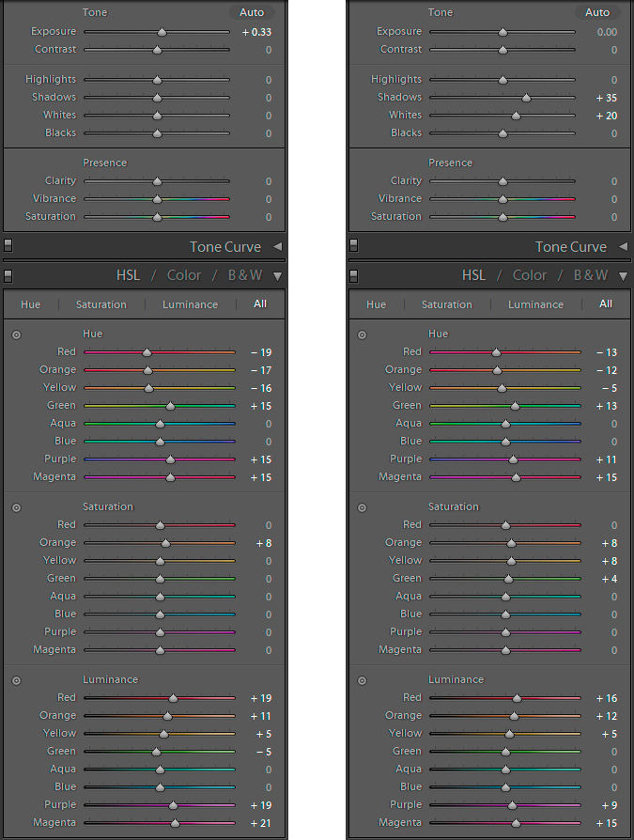Click the Luminance targeted adjustment tool in right panel
This screenshot has height=840, width=634.
pyautogui.click(x=362, y=681)
